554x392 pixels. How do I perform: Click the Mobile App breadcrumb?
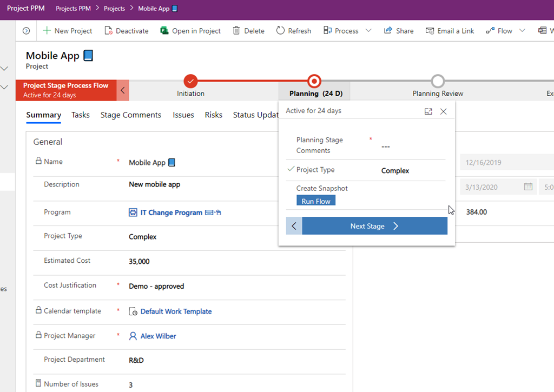tap(157, 9)
